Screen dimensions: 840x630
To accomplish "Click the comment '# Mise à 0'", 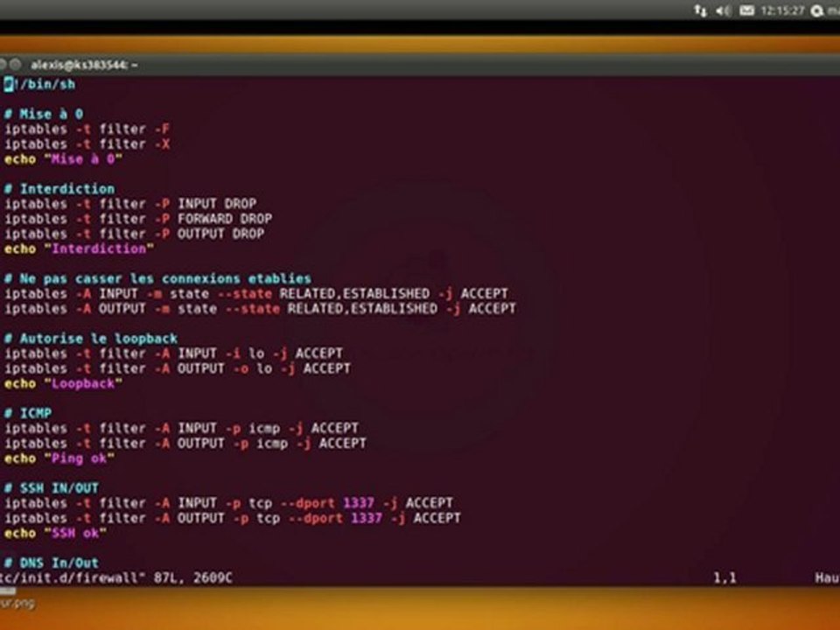I will pos(44,114).
